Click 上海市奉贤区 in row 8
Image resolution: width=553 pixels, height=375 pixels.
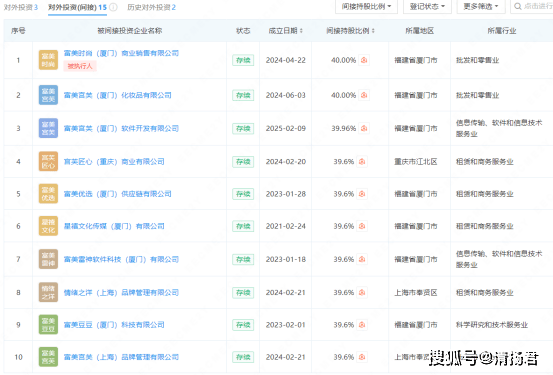pos(415,292)
